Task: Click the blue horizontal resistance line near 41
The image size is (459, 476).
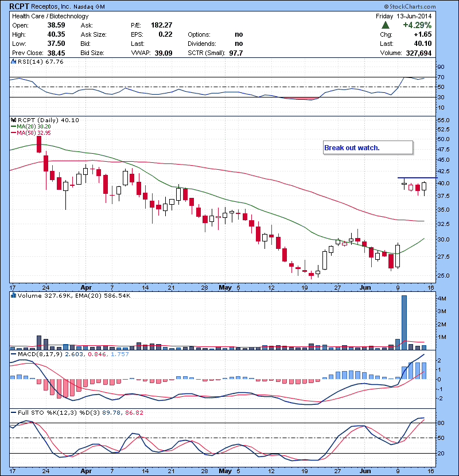Action: click(417, 178)
